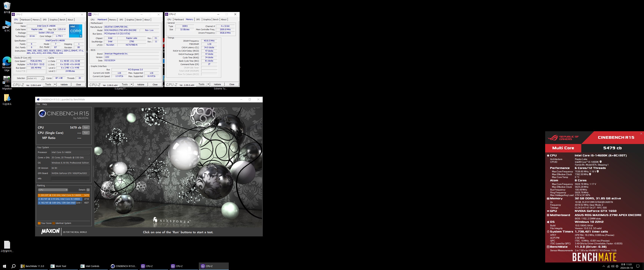Switch to Bench tab in first CPU-Z window
This screenshot has height=270, width=644.
point(63,19)
